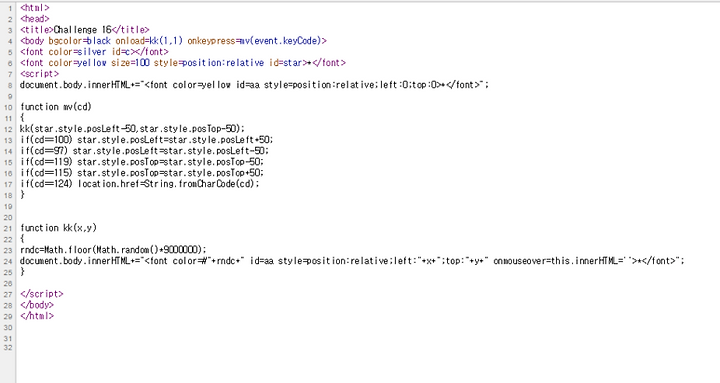
Task: Click the opening script tag on line 7
Action: (39, 74)
